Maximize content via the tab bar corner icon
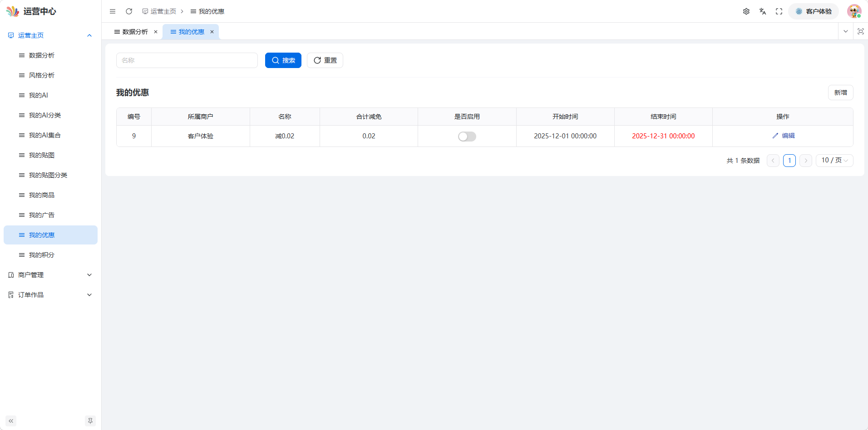The image size is (868, 430). tap(860, 31)
